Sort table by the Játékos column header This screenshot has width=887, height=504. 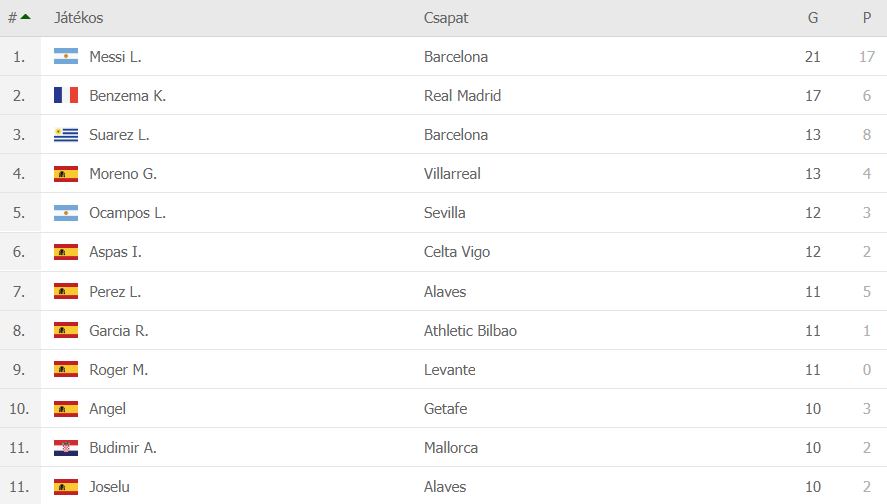click(79, 18)
